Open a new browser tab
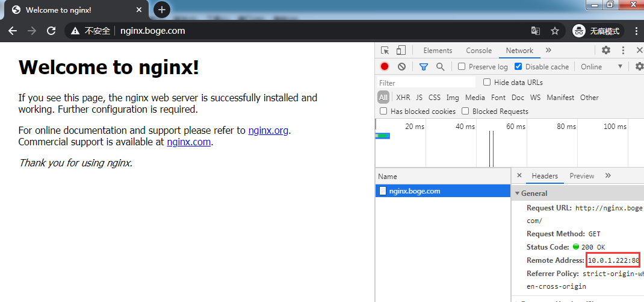The width and height of the screenshot is (644, 302). pyautogui.click(x=162, y=10)
